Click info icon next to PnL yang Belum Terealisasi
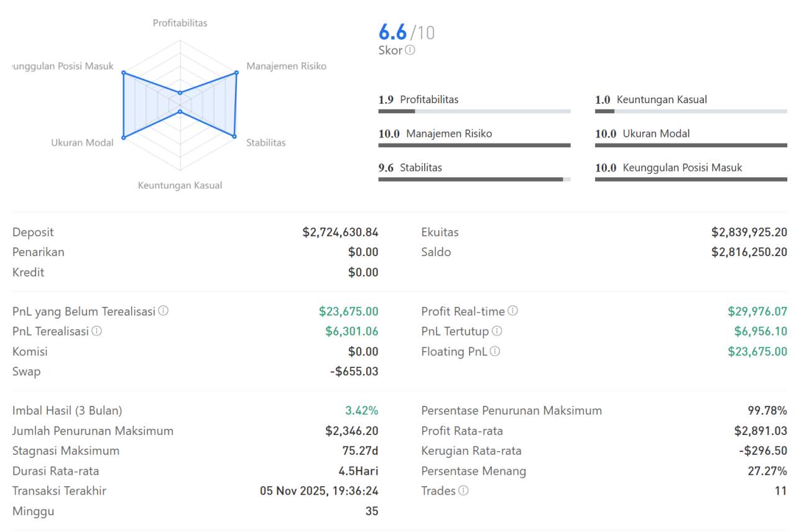The height and width of the screenshot is (532, 796). pyautogui.click(x=163, y=311)
